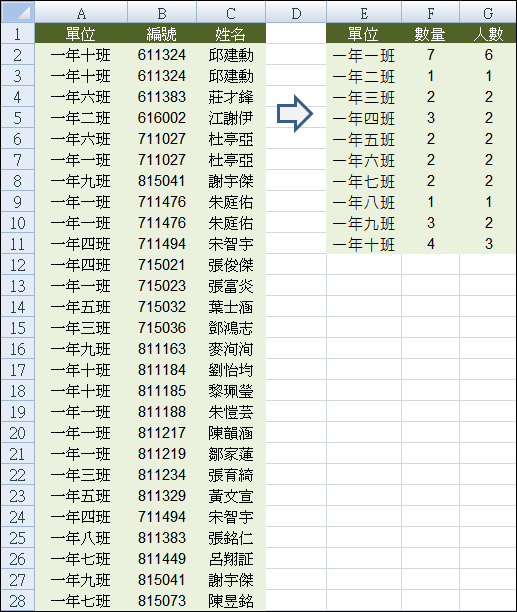This screenshot has width=517, height=612.
Task: Click the right-pointing block arrow shape
Action: tap(295, 114)
